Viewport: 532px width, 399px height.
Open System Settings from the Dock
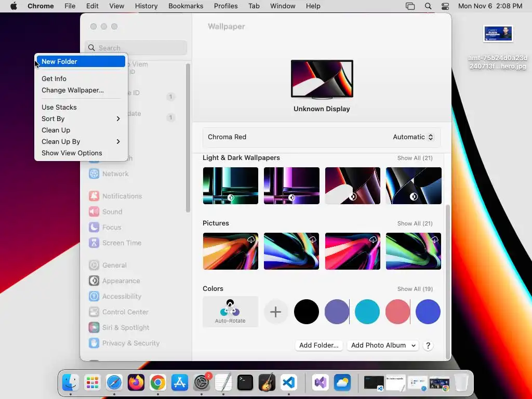pyautogui.click(x=202, y=382)
